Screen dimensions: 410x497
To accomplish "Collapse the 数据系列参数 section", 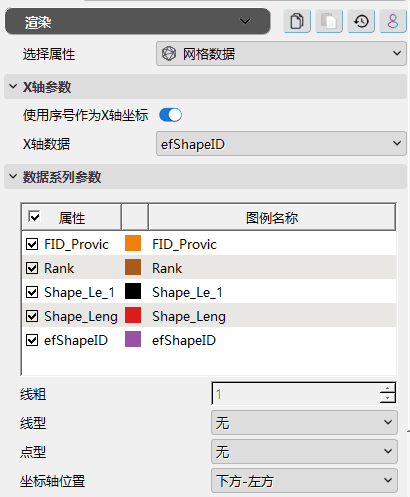I will [13, 176].
